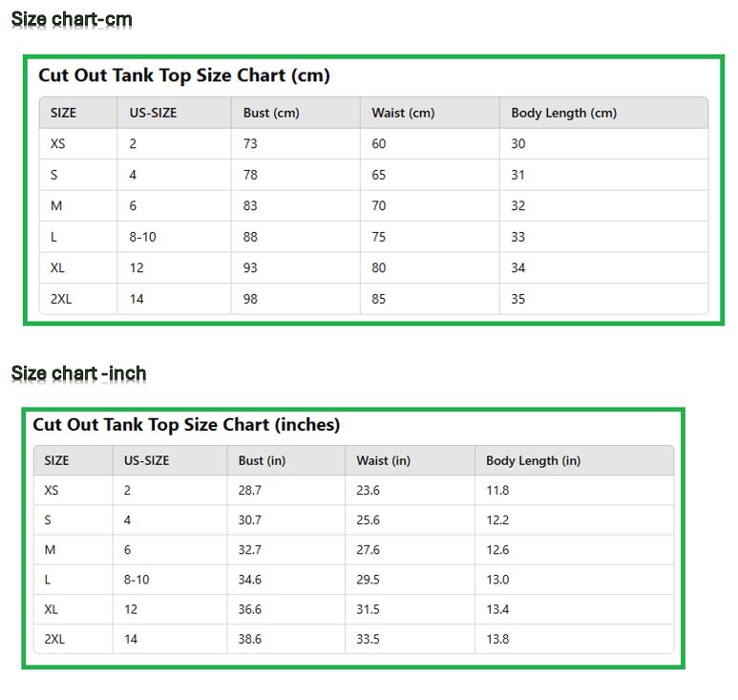
Task: Click the 'Body Length (cm)' column header
Action: [563, 113]
